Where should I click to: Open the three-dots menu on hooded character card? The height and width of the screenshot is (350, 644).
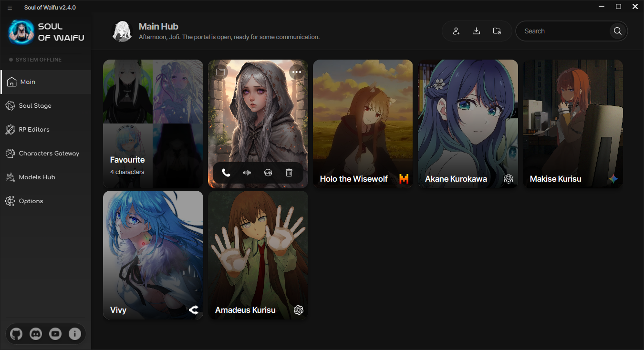point(297,72)
